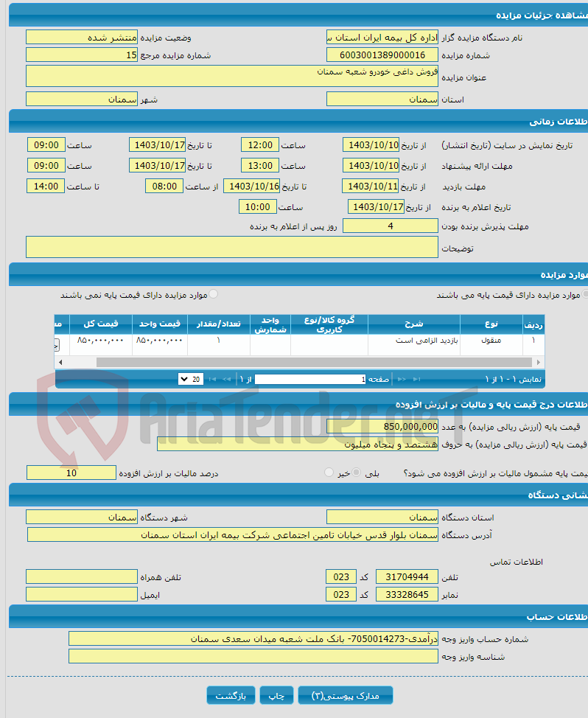
Task: Click winner announcement date 1403/10/17
Action: [376, 206]
